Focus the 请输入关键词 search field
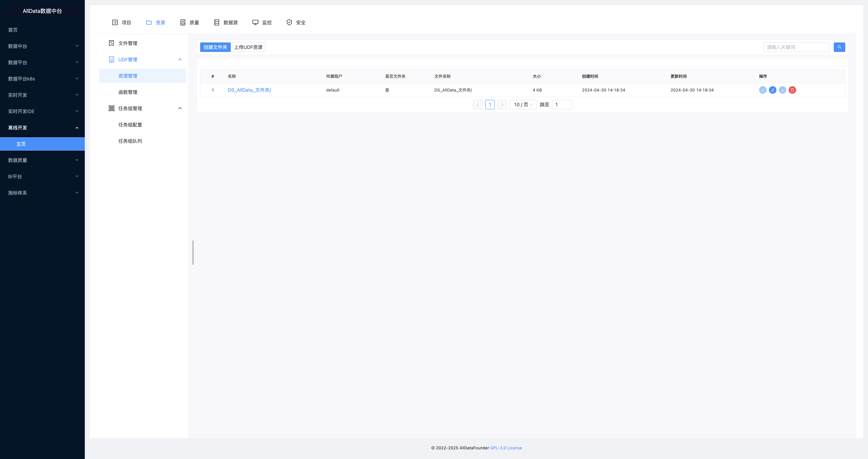The image size is (868, 459). click(x=796, y=47)
